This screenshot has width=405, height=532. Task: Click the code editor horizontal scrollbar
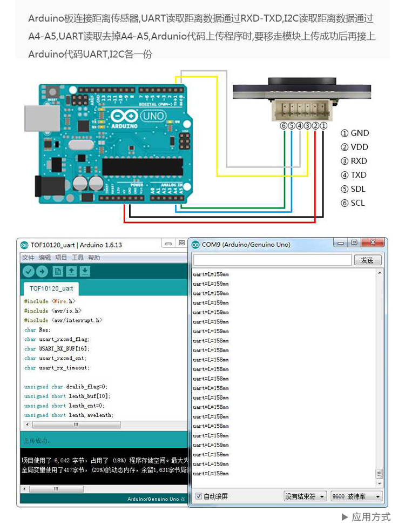click(x=76, y=425)
